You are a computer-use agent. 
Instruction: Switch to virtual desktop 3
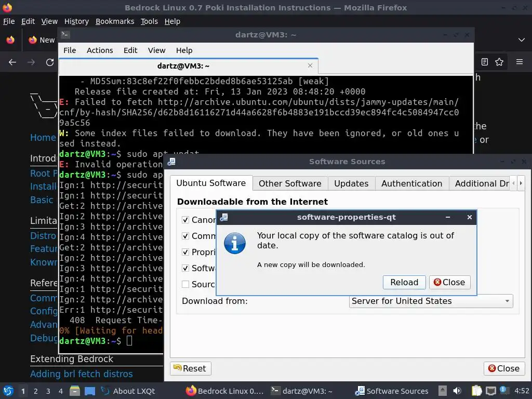(48, 391)
